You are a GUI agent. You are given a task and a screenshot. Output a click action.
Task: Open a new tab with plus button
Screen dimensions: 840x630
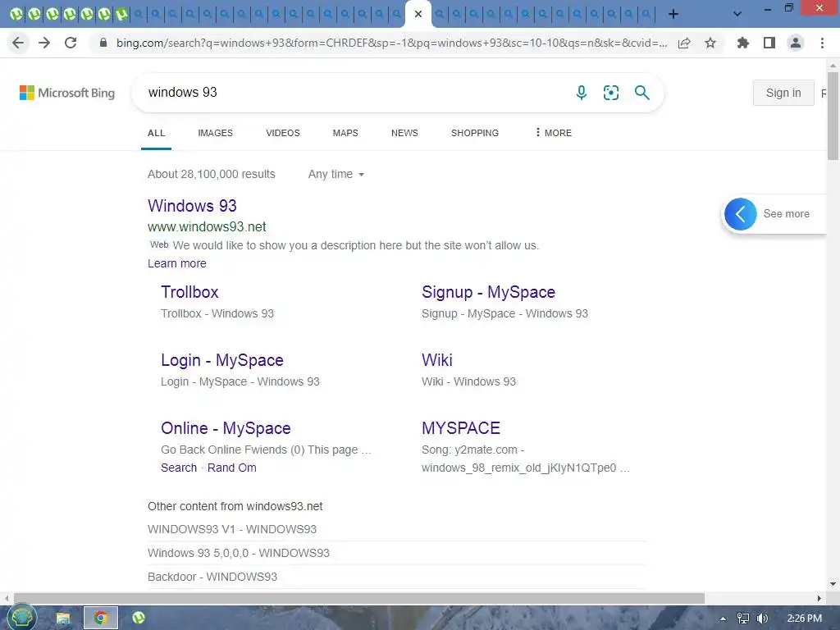coord(673,14)
